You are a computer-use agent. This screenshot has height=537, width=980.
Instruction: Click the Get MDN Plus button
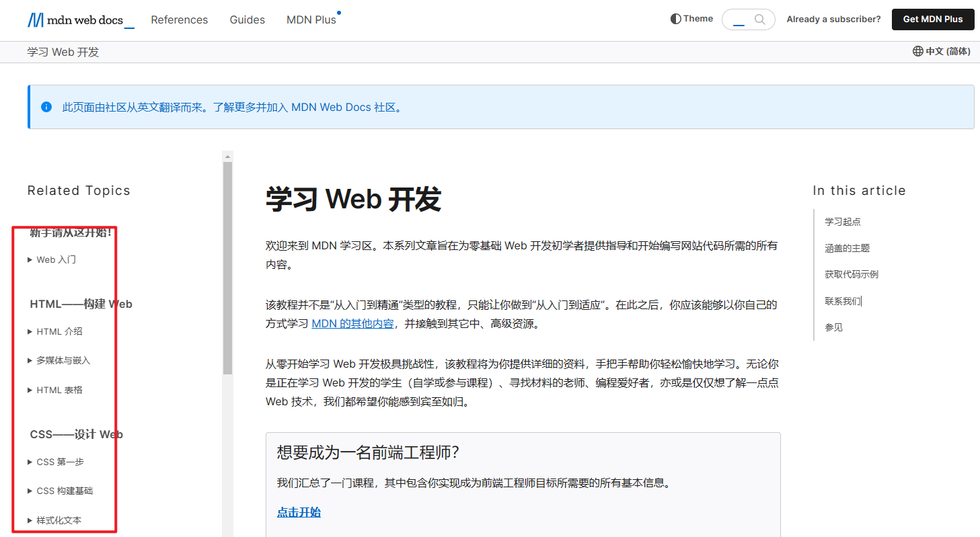933,19
